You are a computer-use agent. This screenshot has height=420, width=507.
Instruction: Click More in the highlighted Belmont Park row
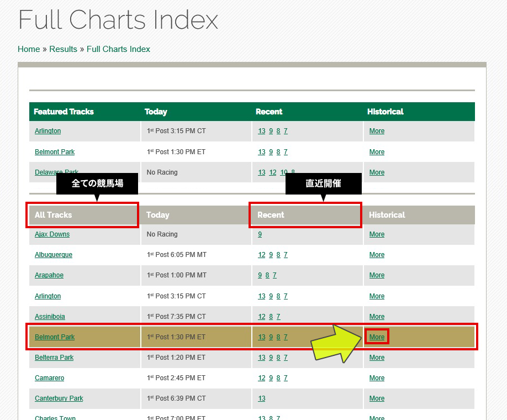[377, 337]
